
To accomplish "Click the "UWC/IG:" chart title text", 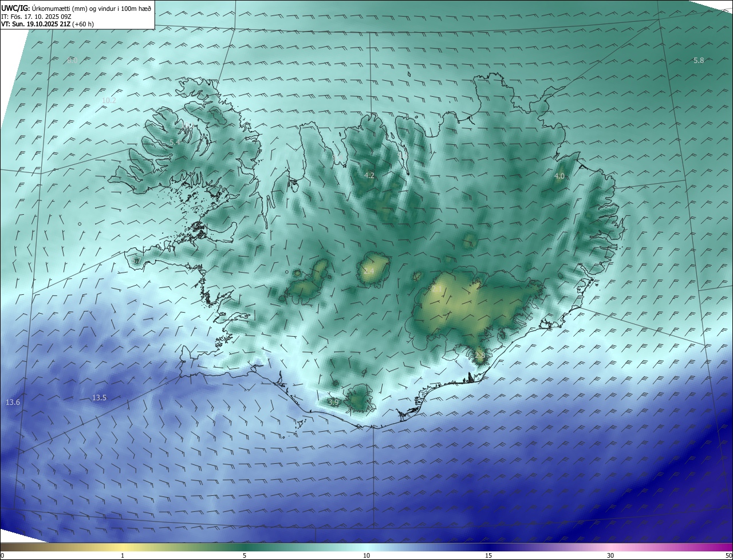I will 15,9.
